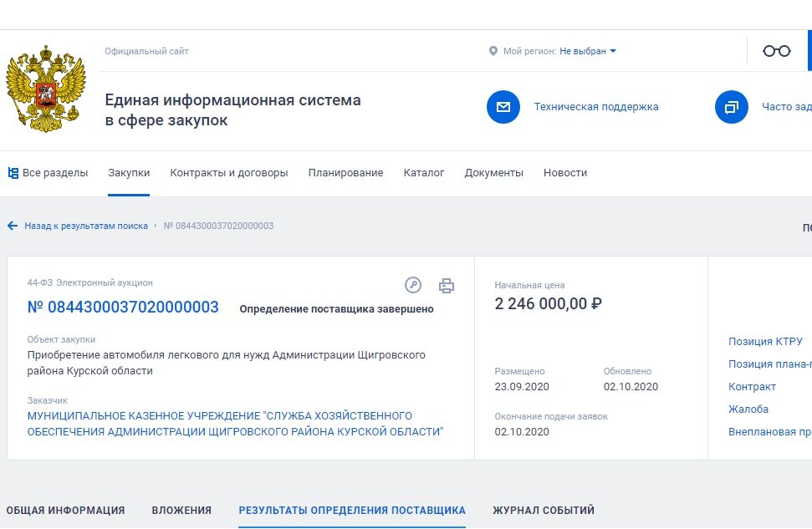Open the Часто задаваемые link
Viewport: 812px width, 529px height.
coord(787,107)
